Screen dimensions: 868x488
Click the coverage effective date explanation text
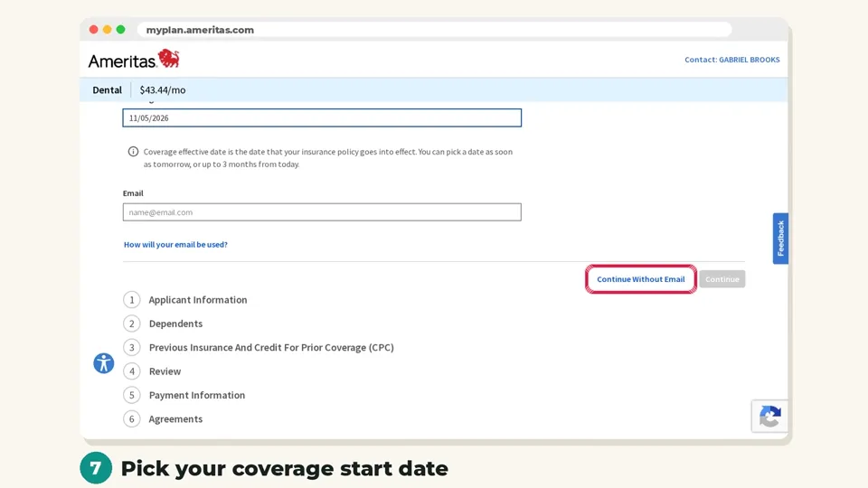coord(327,157)
